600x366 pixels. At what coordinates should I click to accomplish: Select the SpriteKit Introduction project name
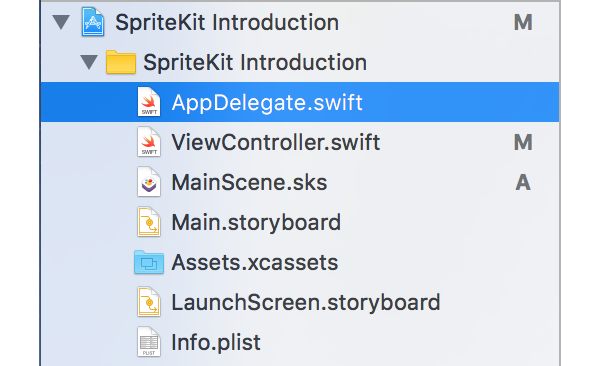227,22
